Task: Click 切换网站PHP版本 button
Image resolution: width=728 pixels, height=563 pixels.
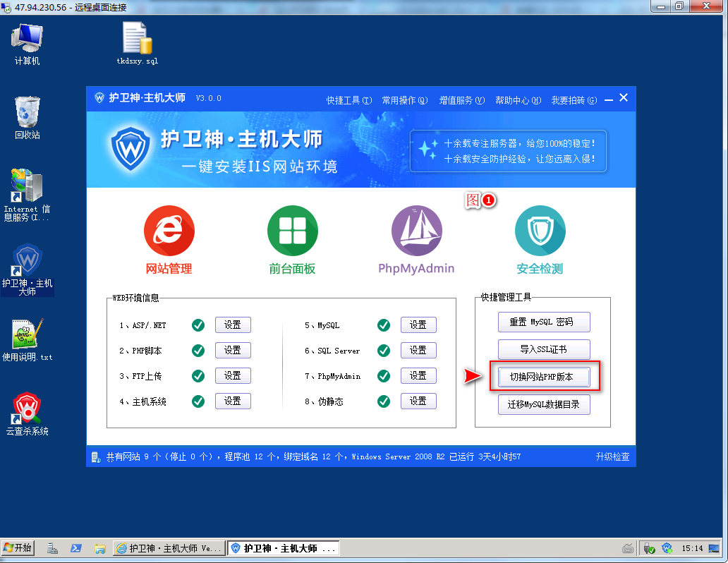Action: click(x=542, y=377)
